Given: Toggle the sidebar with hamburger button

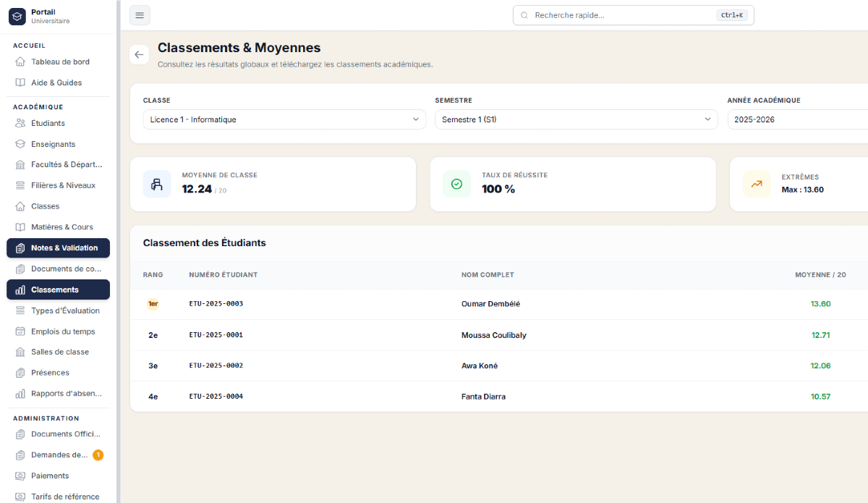Looking at the screenshot, I should click(140, 15).
